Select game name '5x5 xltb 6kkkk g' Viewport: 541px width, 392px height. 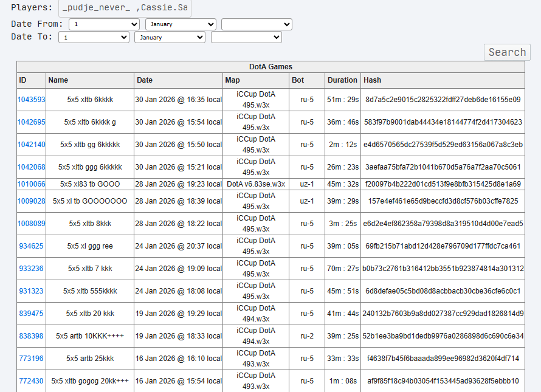pyautogui.click(x=90, y=122)
